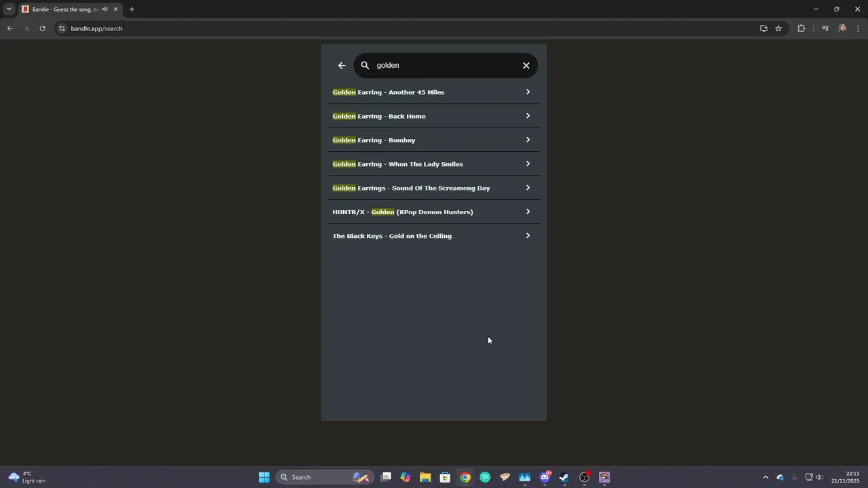The image size is (868, 488).
Task: Click chevron beside Gold on the Ceiling
Action: [528, 236]
